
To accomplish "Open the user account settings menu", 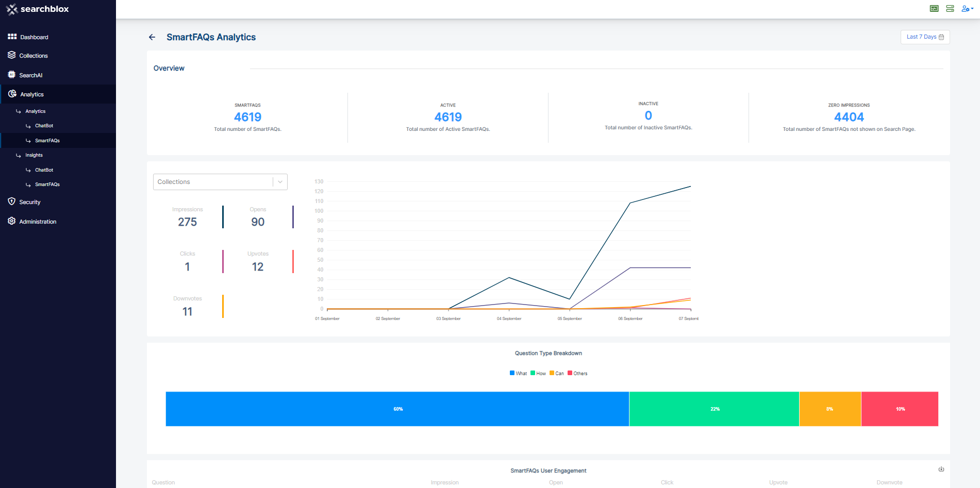I will coord(967,8).
